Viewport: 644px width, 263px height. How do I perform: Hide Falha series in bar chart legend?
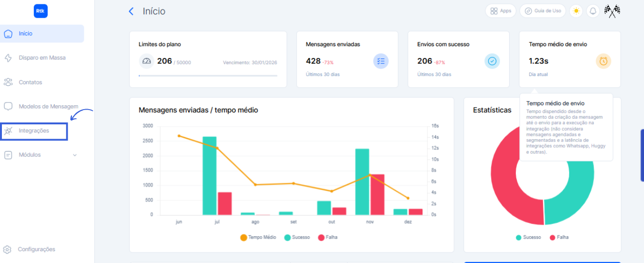click(x=328, y=237)
